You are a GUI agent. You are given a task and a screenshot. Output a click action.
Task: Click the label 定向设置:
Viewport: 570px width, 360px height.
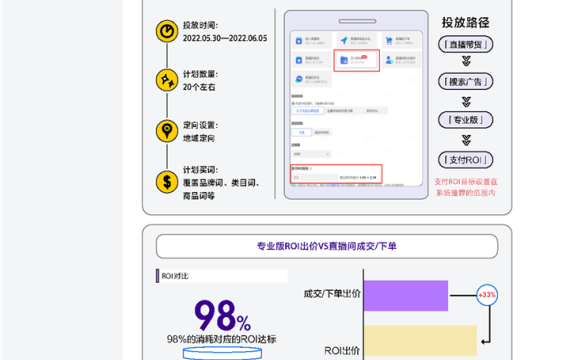[x=200, y=125]
